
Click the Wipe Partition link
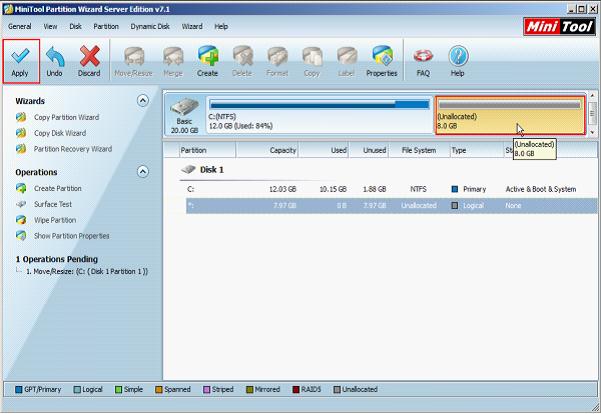tap(55, 220)
